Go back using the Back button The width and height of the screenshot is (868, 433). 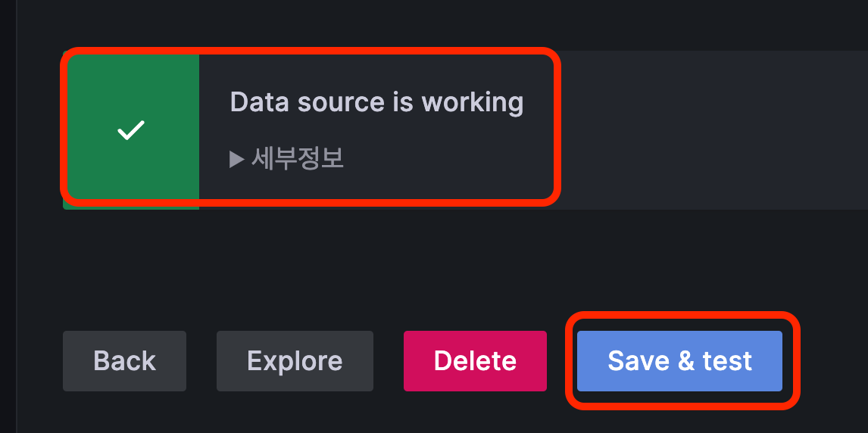[x=124, y=361]
